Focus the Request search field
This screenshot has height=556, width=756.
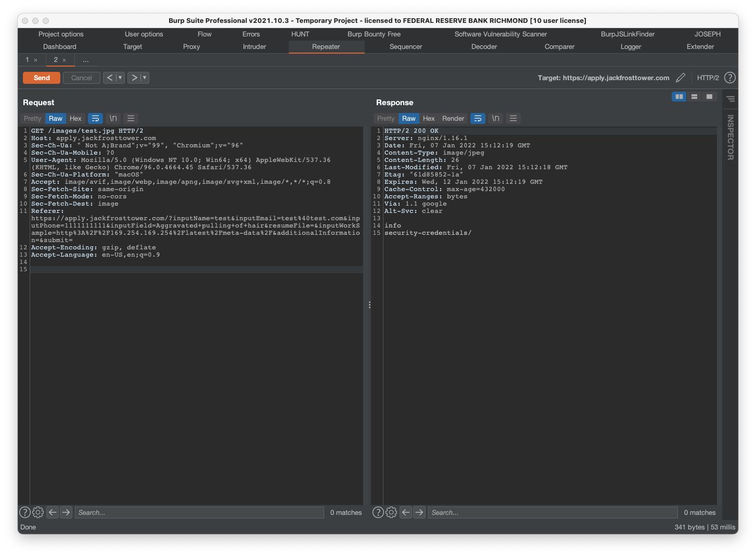coord(199,512)
